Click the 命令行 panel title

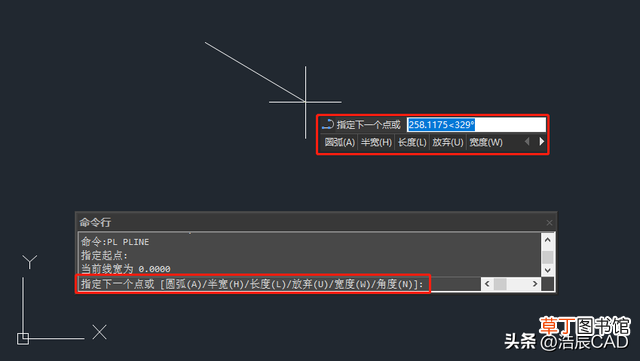(x=95, y=223)
